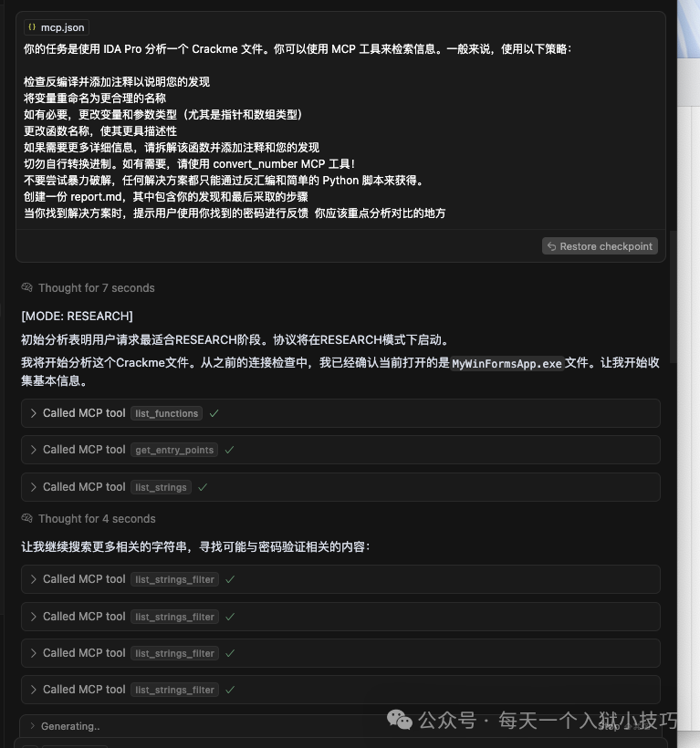Viewport: 700px width, 748px height.
Task: Expand the Thought for 4 seconds section
Action: pos(97,519)
